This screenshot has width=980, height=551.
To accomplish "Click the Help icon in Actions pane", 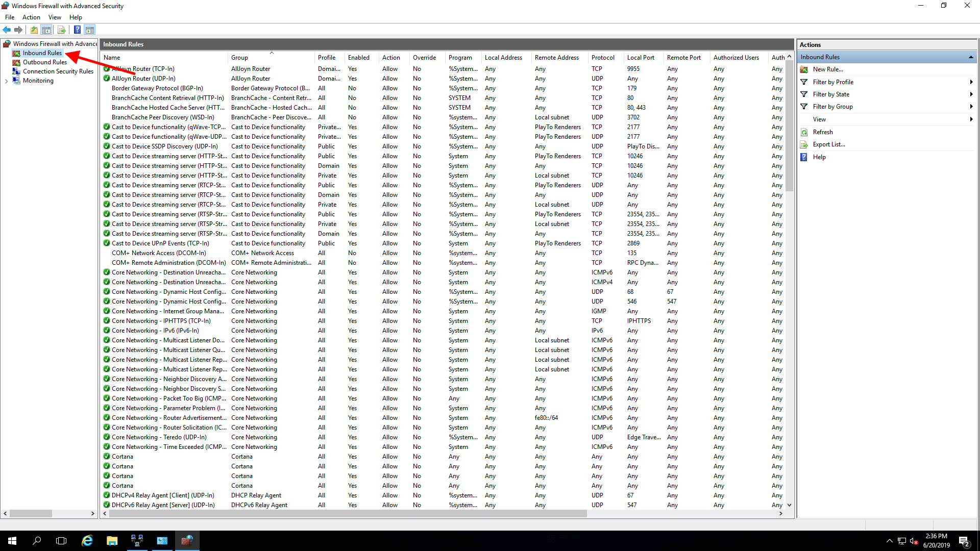I will click(x=804, y=157).
